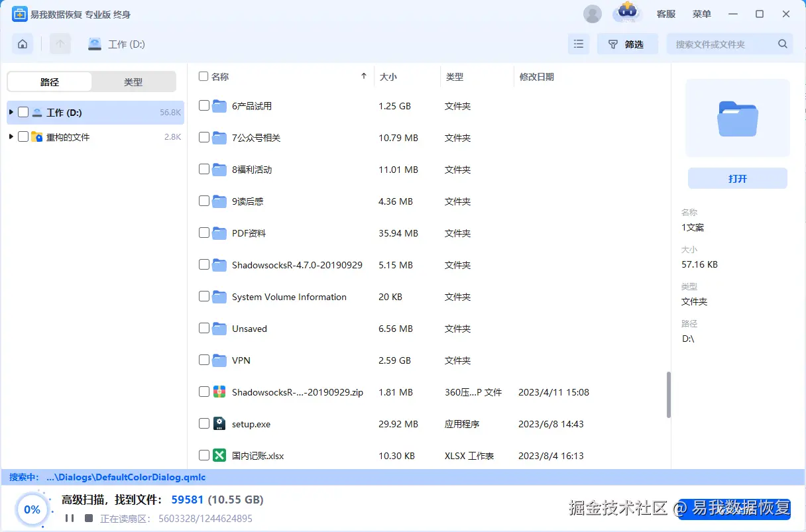Click the ShadowsocksR-4.7.0-20190929 folder icon
Image resolution: width=806 pixels, height=532 pixels.
[x=220, y=265]
